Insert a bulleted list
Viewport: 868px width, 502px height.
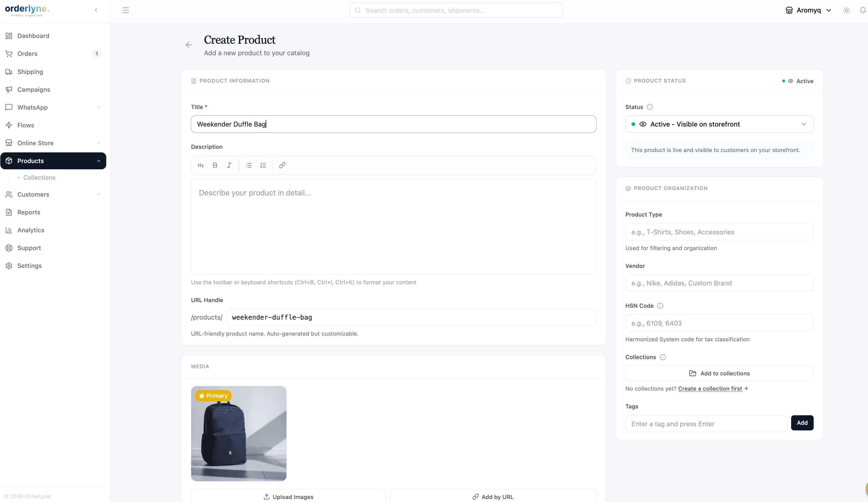249,165
